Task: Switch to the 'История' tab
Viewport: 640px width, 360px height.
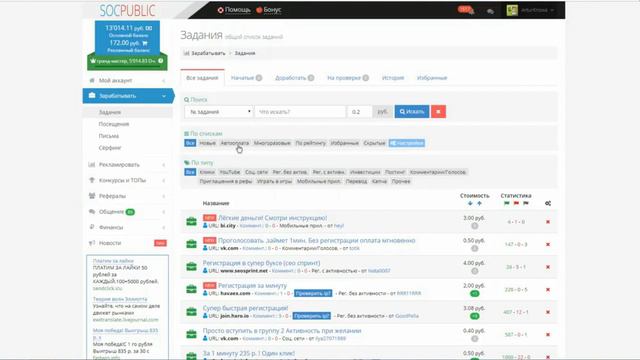Action: 393,78
